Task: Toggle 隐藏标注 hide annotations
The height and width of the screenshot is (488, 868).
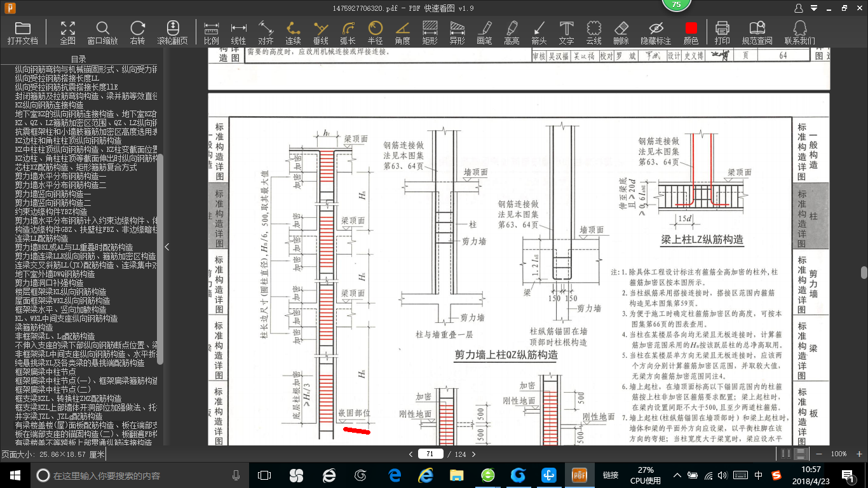Action: pyautogui.click(x=656, y=32)
